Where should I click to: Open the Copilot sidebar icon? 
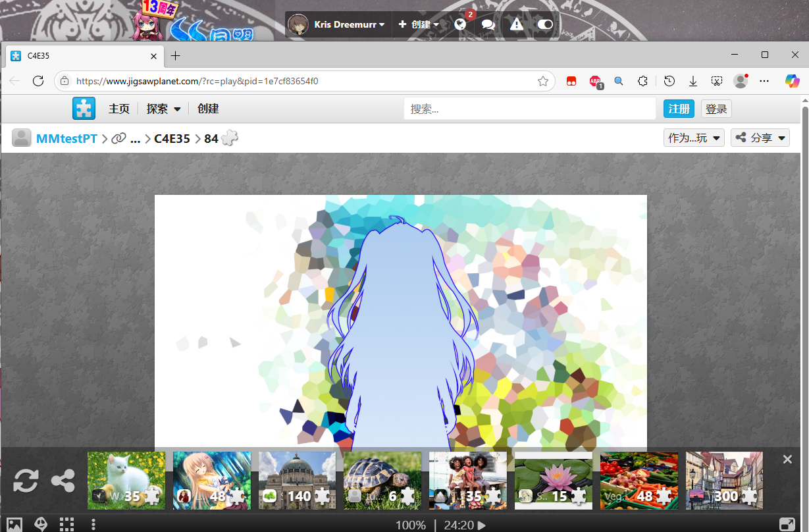coord(793,81)
